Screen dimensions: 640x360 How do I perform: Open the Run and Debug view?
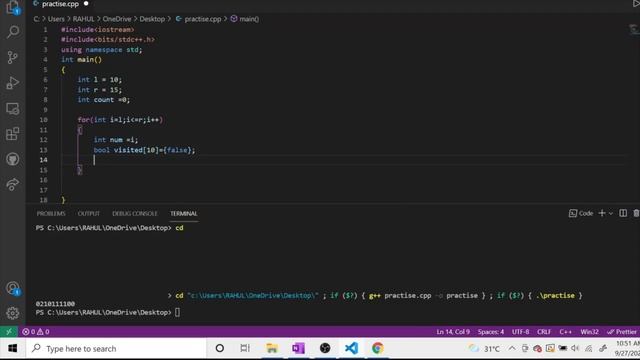(13, 83)
